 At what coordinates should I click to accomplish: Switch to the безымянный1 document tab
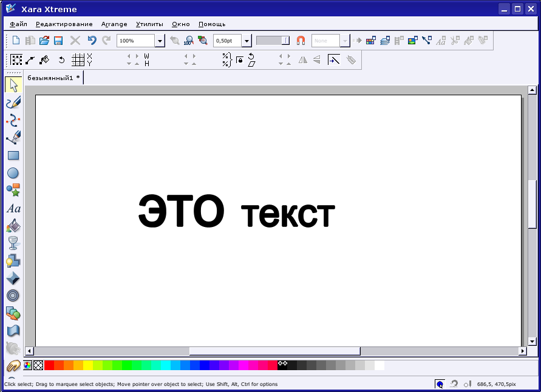[53, 78]
